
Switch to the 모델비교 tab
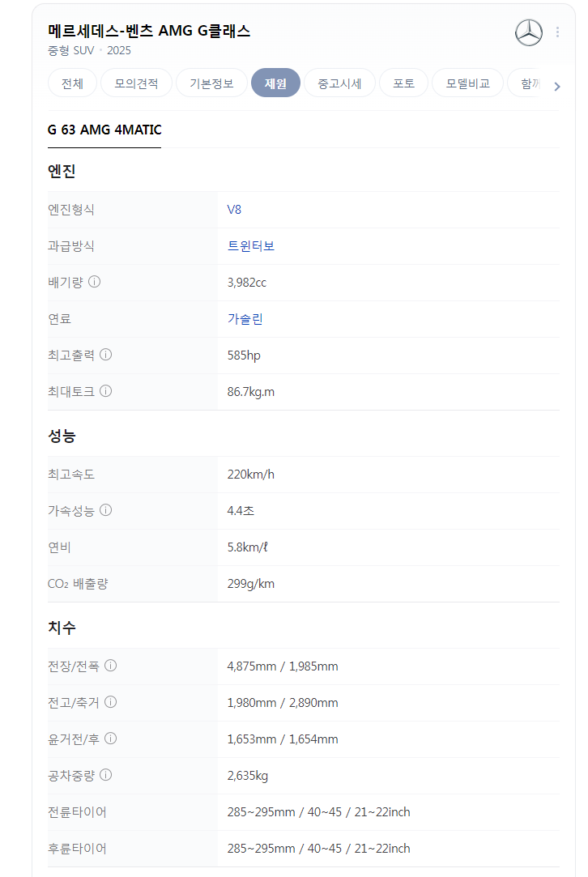pos(467,83)
